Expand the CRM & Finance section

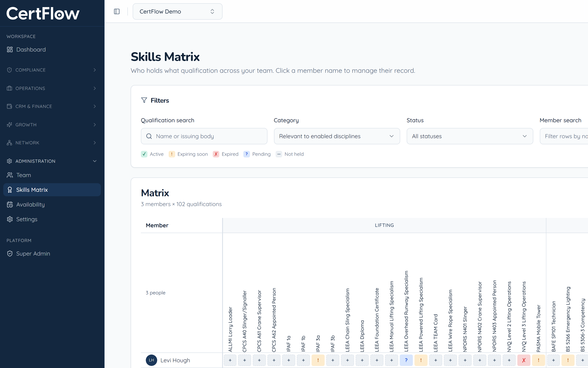coord(52,106)
